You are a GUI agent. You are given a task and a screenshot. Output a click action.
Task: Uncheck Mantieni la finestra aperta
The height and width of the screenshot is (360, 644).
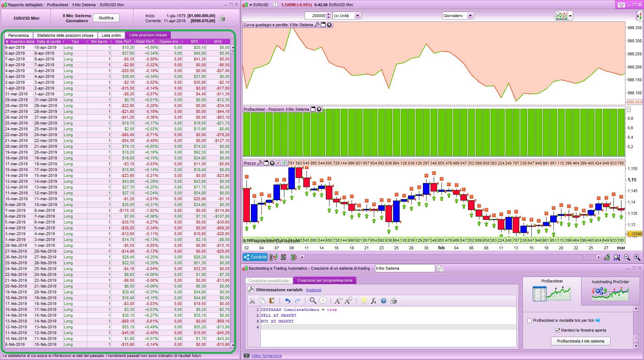point(557,330)
